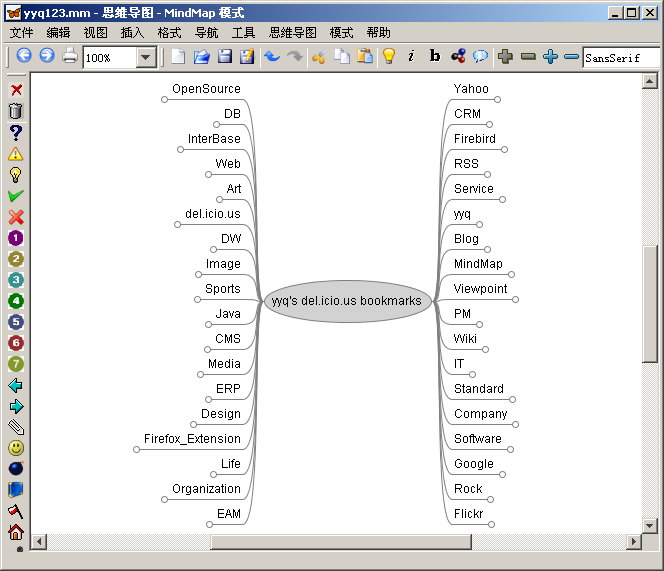The image size is (664, 571).
Task: Expand the Firefox_Extension node circle
Action: point(136,449)
